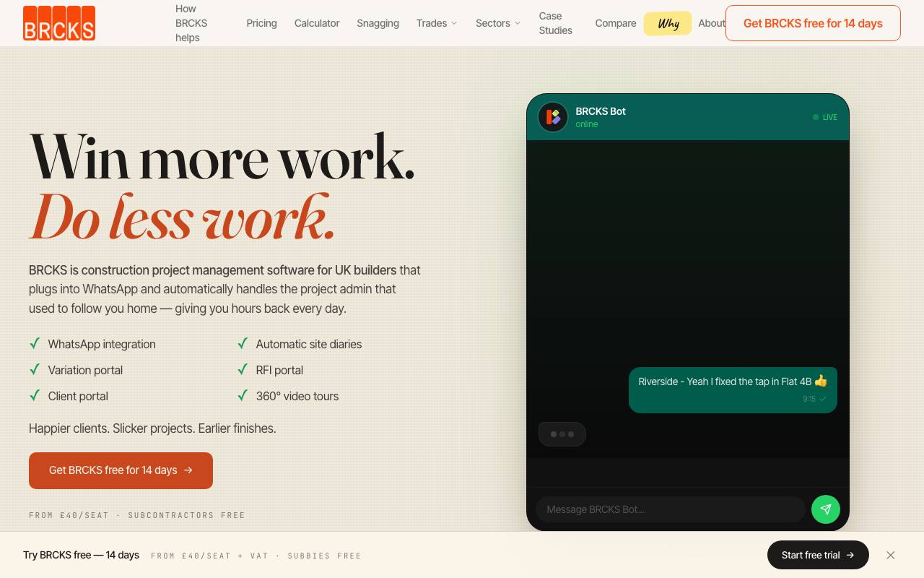Click the green LIVE status indicator

click(x=825, y=117)
